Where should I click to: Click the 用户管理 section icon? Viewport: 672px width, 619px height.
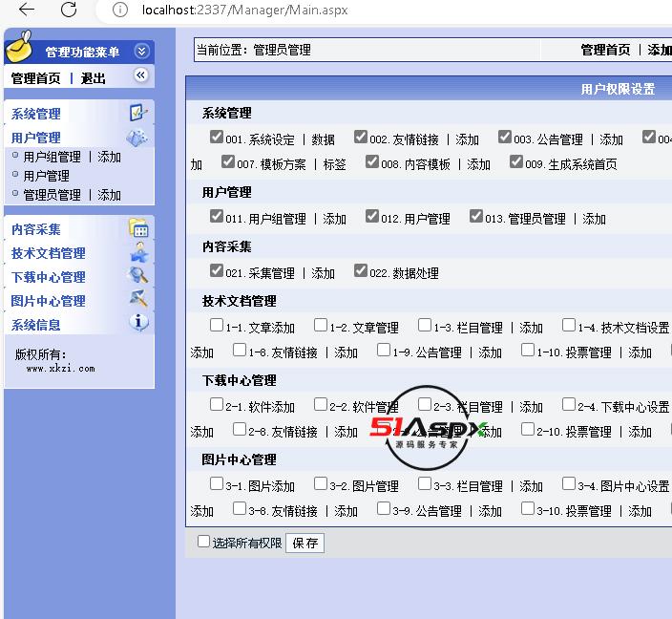pyautogui.click(x=137, y=138)
